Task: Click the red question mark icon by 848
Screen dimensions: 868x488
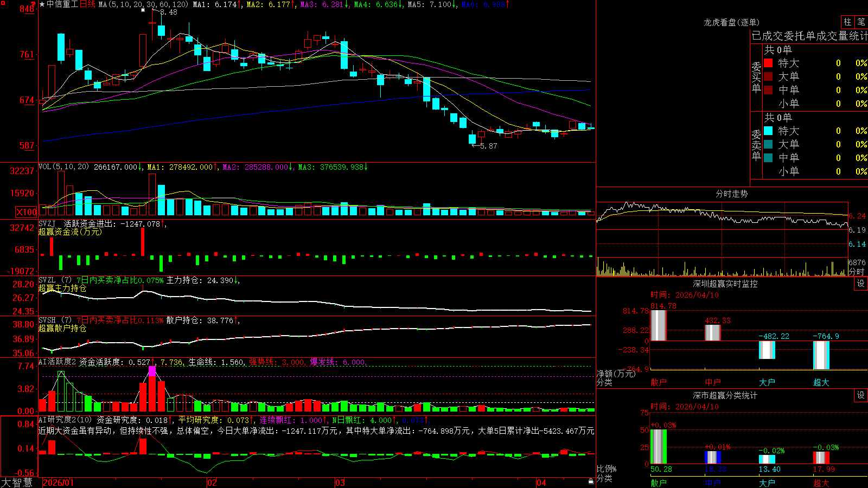Action: pos(33,4)
